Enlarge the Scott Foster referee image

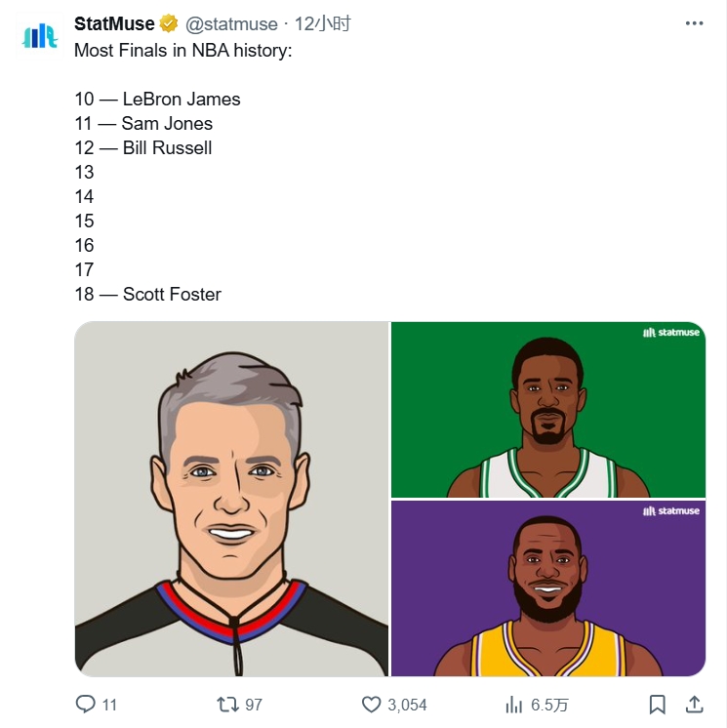point(231,499)
